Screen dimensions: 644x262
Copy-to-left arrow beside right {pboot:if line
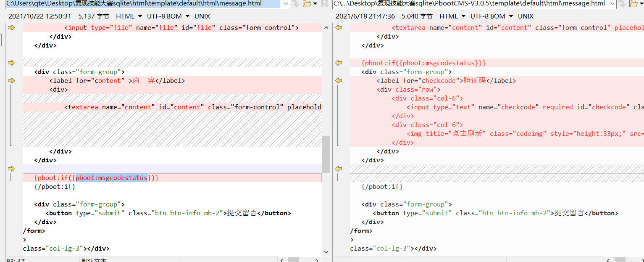point(339,63)
